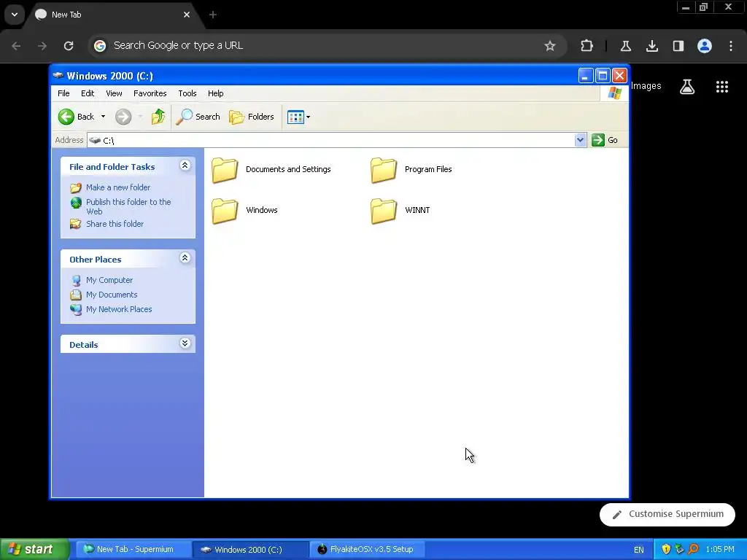This screenshot has width=747, height=560.
Task: Go up one folder level
Action: [x=158, y=117]
